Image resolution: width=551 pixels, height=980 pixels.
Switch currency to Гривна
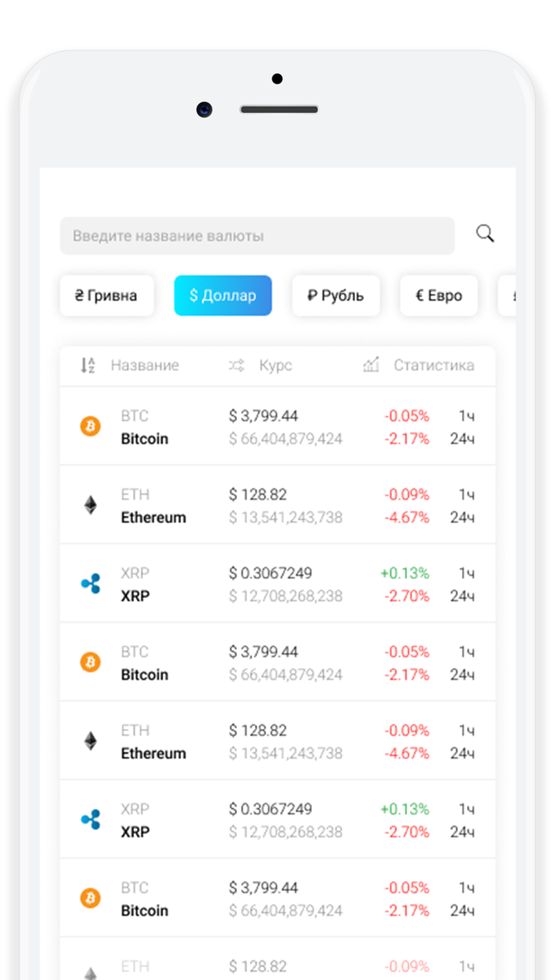click(106, 295)
